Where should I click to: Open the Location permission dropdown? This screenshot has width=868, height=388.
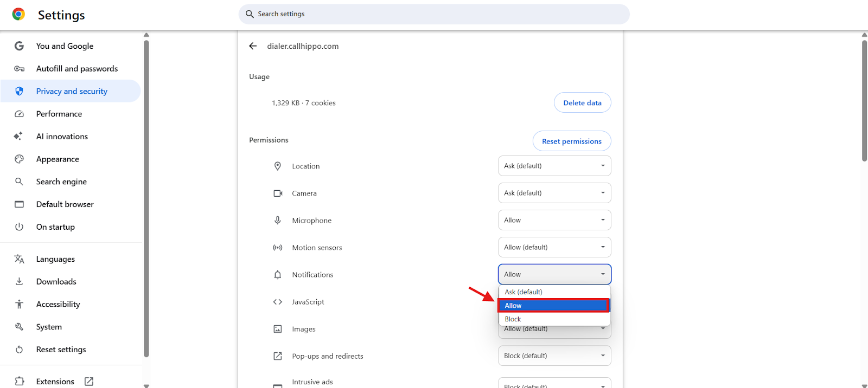[x=554, y=166]
